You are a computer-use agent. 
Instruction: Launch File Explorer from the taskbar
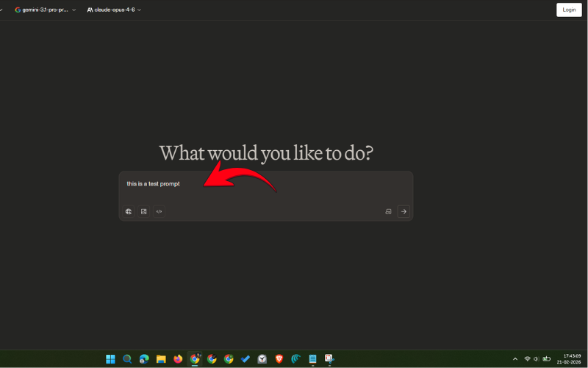(161, 359)
